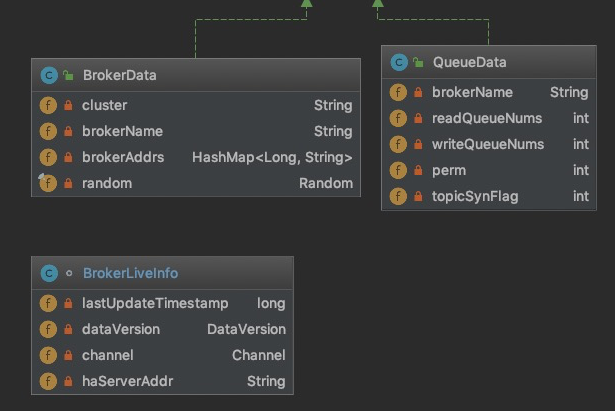Select the brokerAddrs field name
The width and height of the screenshot is (615, 411).
(123, 157)
